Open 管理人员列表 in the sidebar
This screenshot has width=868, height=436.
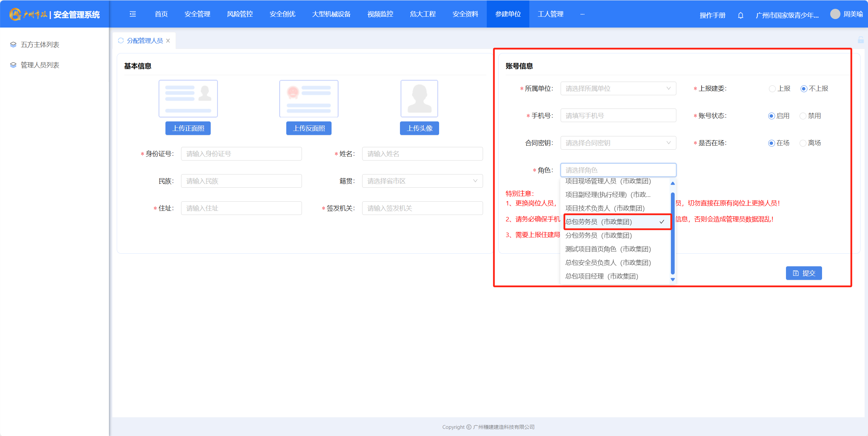(40, 65)
